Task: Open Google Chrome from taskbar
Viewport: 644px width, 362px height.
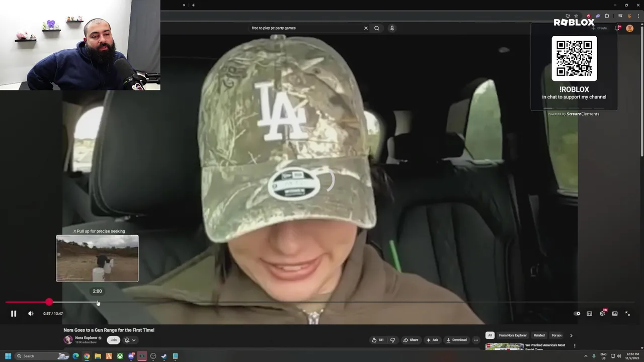Action: 87,356
